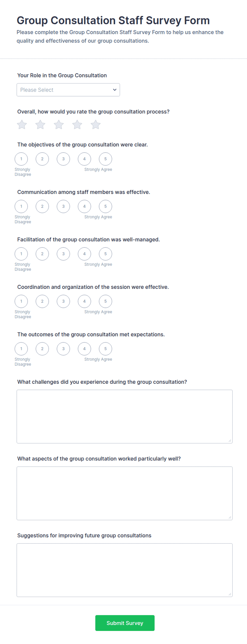Open the Your Role dropdown
The image size is (247, 644).
[68, 90]
